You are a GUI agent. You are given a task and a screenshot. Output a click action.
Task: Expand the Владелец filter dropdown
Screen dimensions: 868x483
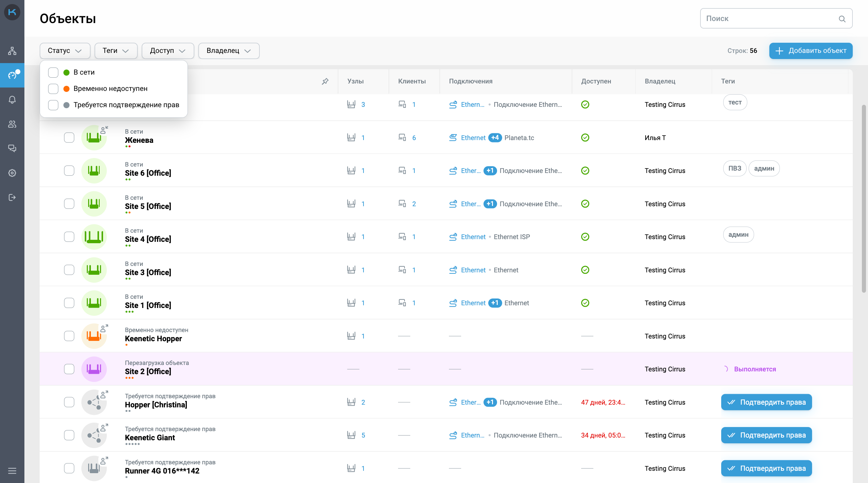coord(229,51)
